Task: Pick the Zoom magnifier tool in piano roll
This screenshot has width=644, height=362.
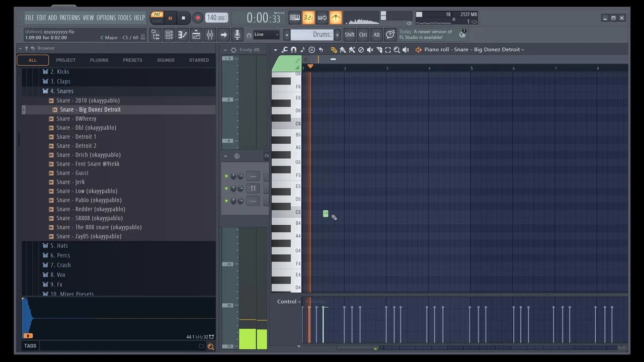Action: pos(396,50)
